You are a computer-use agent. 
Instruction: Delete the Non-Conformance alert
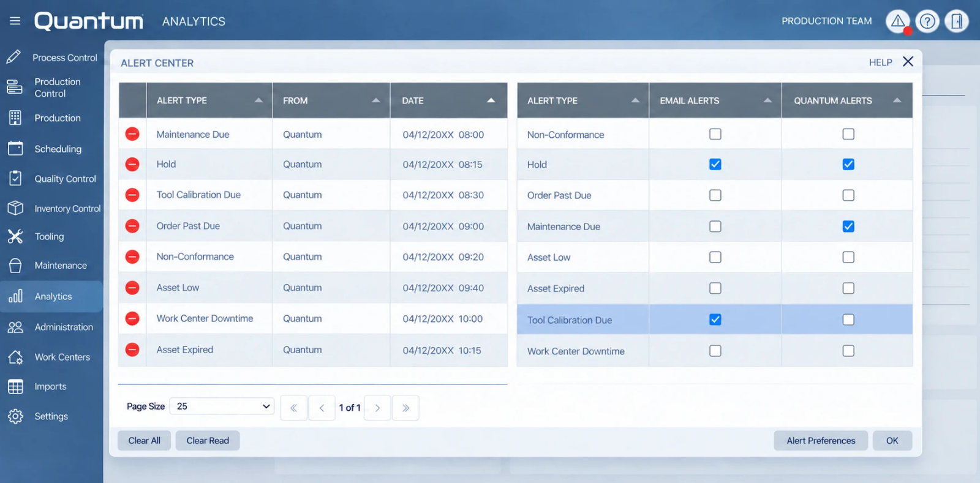[x=132, y=256]
